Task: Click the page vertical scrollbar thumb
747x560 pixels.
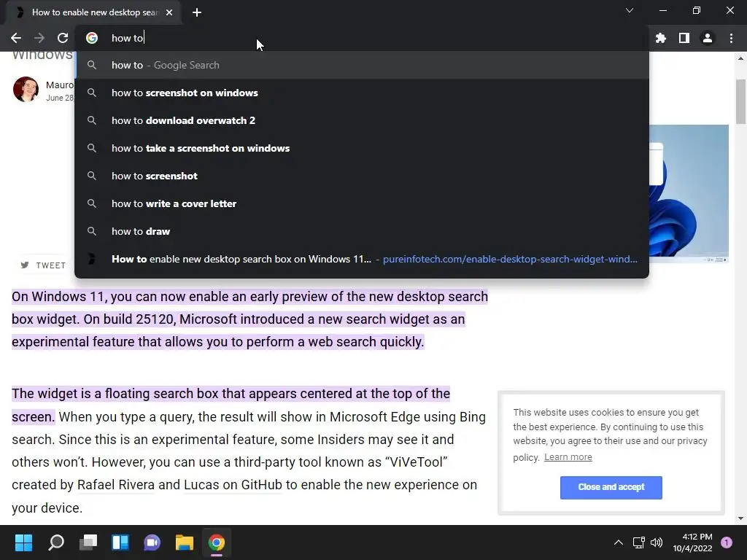Action: [740, 101]
